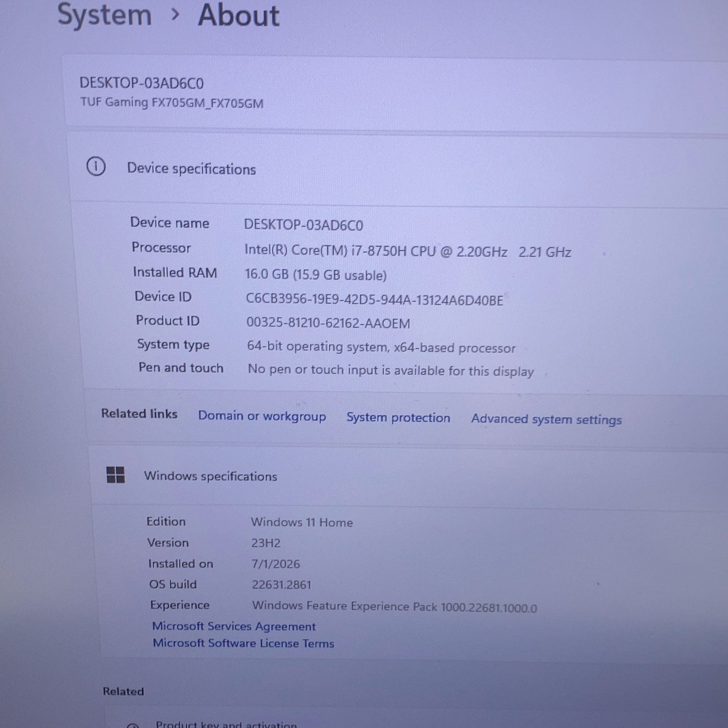Select DESKTOP-03AD6C0 heading at top card
The width and height of the screenshot is (728, 728).
(x=141, y=83)
